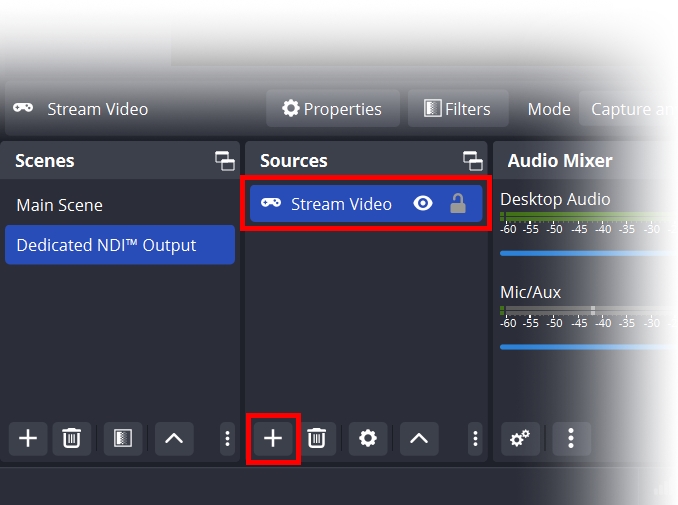678x505 pixels.
Task: Open Properties for Stream Video
Action: click(332, 109)
